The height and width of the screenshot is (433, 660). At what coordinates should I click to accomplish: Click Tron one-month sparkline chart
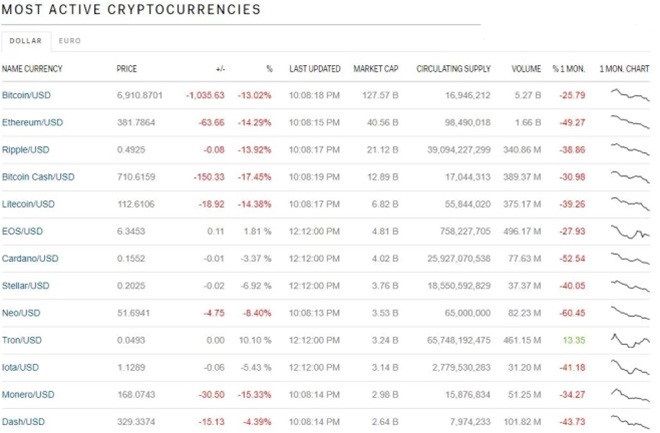630,340
